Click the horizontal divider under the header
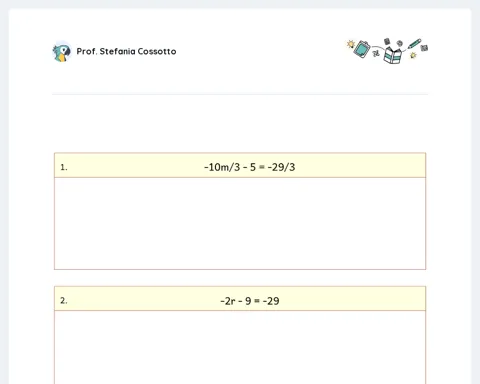 pyautogui.click(x=240, y=94)
